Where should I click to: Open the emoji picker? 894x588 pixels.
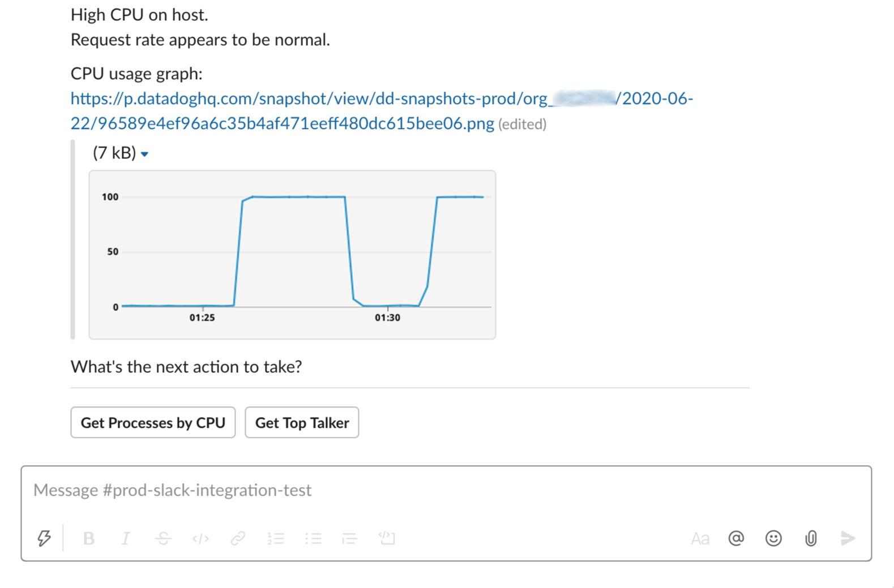pyautogui.click(x=773, y=538)
